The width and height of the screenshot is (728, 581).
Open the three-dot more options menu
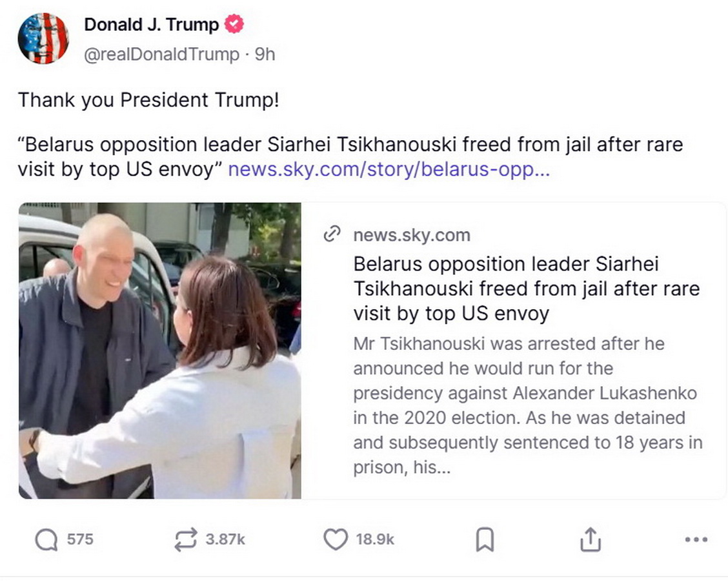click(x=696, y=540)
